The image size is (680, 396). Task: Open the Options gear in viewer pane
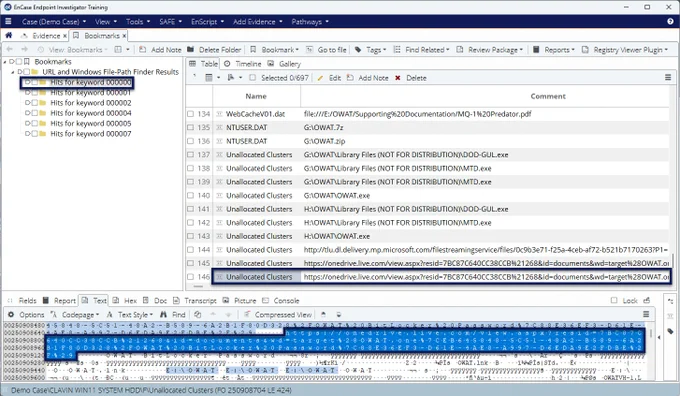coord(11,314)
